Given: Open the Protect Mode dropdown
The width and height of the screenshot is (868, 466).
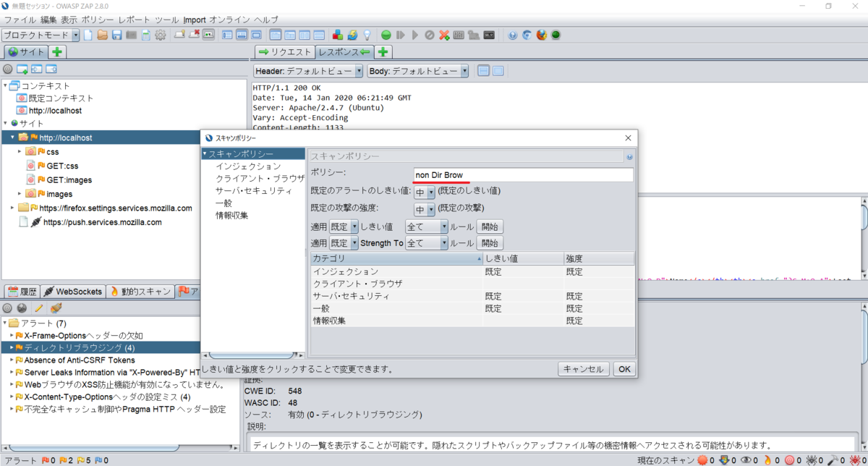Looking at the screenshot, I should pos(41,35).
